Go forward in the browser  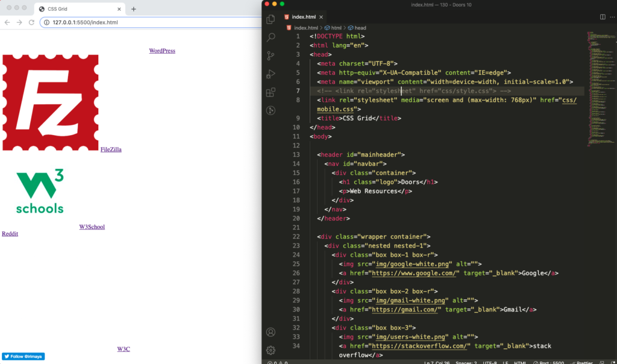pos(19,22)
